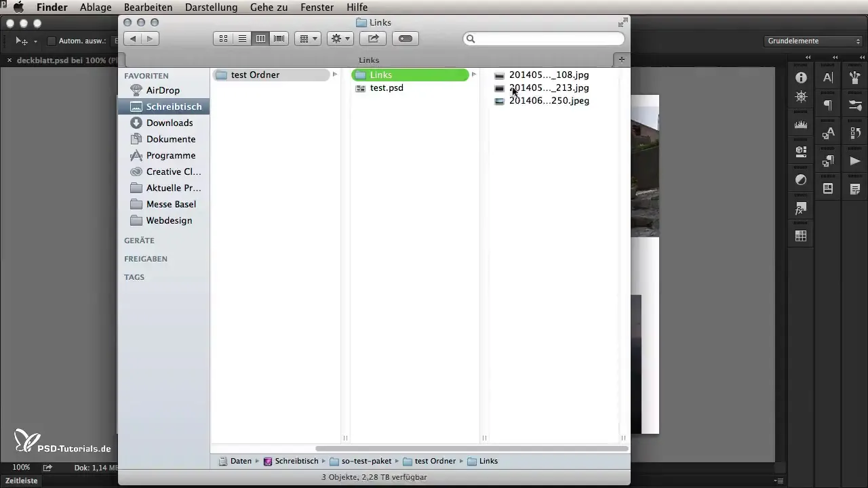Select Programme in the sidebar

tap(163, 155)
